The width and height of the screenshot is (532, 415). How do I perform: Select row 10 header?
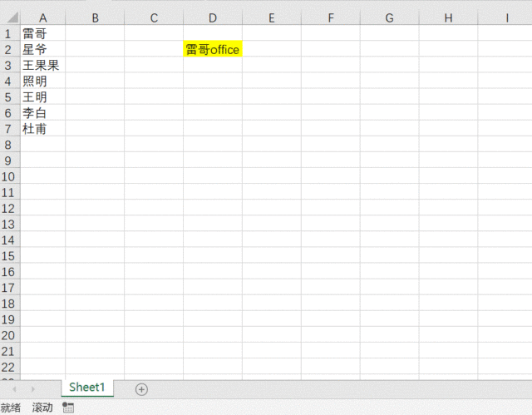click(x=10, y=176)
